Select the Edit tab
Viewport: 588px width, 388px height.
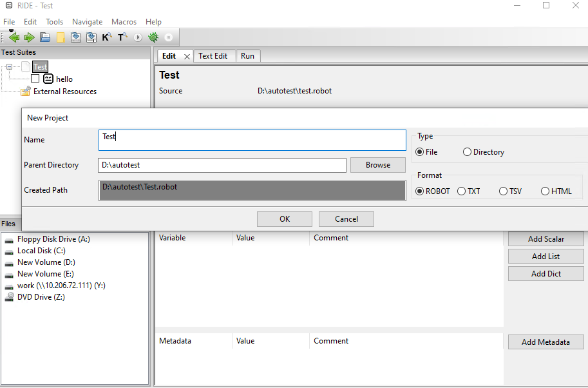tap(169, 56)
